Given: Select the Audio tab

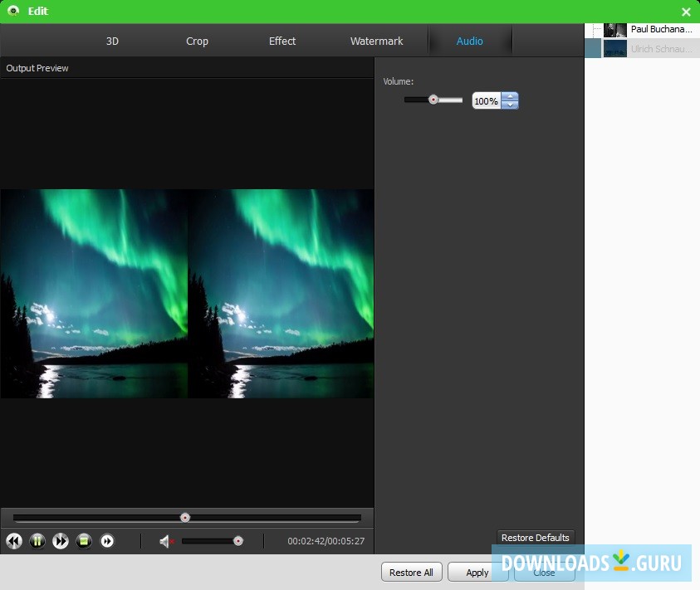Looking at the screenshot, I should 470,41.
